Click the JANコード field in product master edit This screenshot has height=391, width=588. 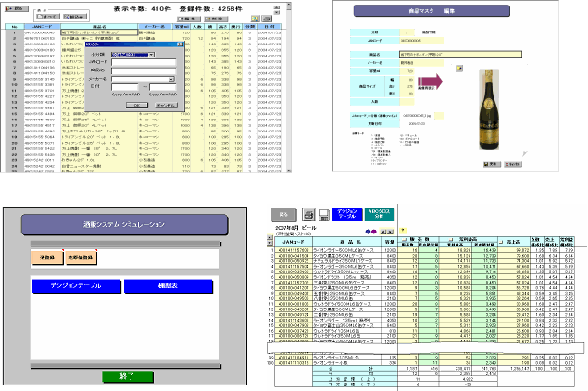coord(422,41)
